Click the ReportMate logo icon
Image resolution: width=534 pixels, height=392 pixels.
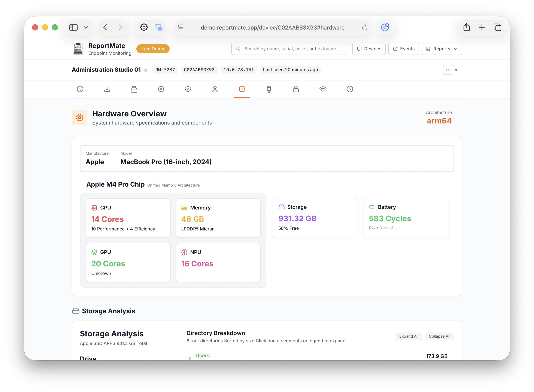[x=78, y=49]
